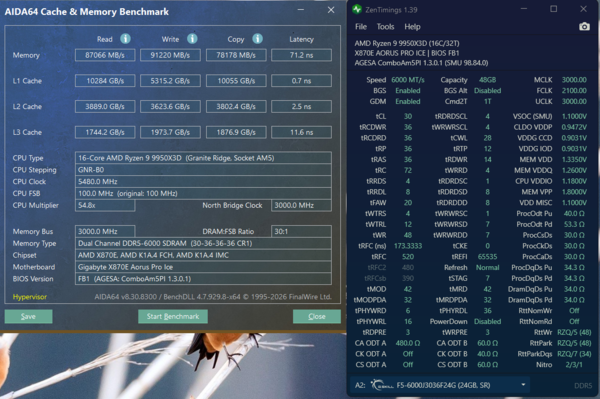Click the L1 Cache Read 10284 GB/s field

pos(105,81)
